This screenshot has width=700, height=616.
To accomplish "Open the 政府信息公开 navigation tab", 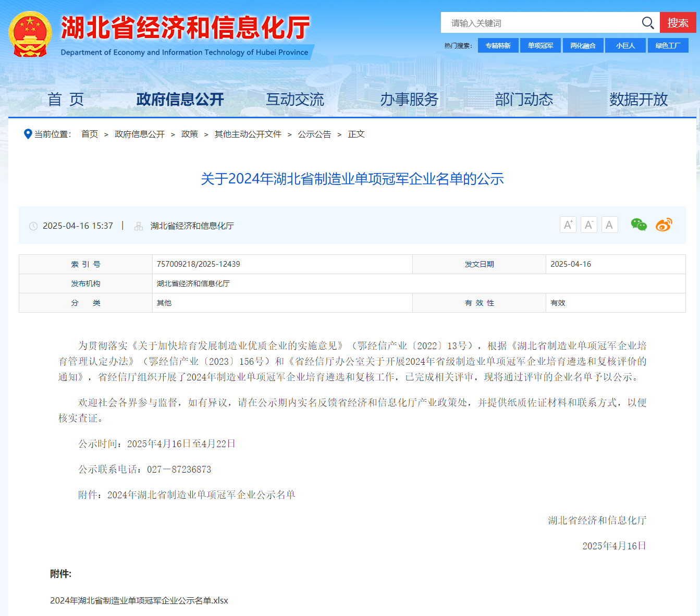I will pos(180,99).
